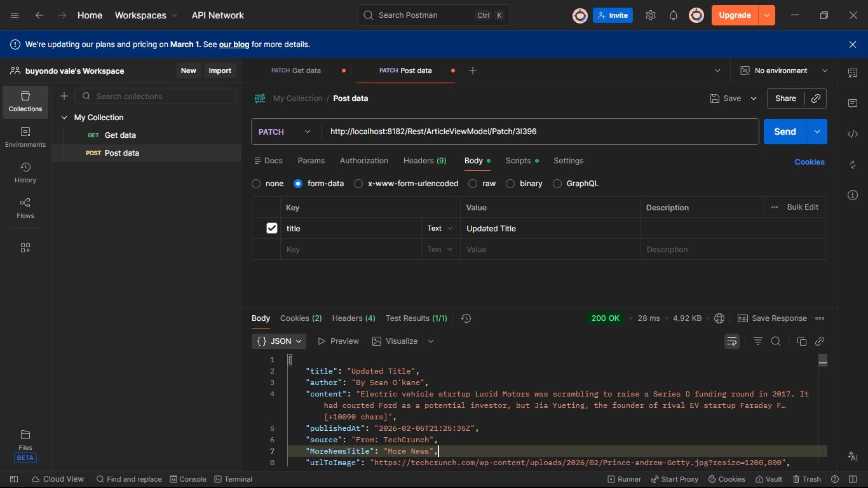
Task: Click the copy link icon beside Share
Action: click(815, 98)
